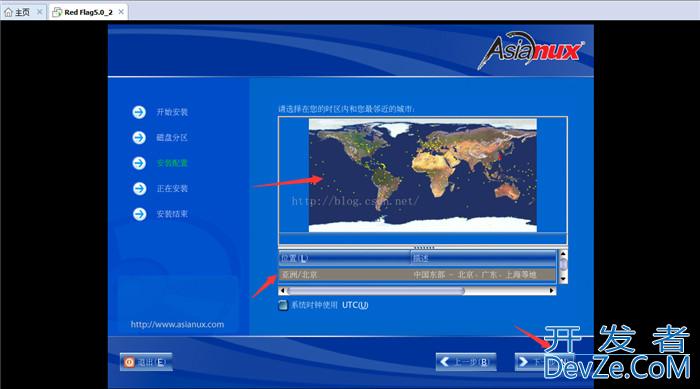Click the vertical scrollbar thumb of timezone list
This screenshot has height=389, width=700.
[563, 264]
